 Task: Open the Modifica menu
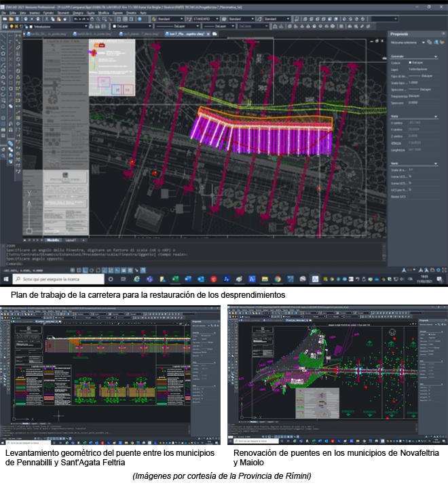point(104,13)
